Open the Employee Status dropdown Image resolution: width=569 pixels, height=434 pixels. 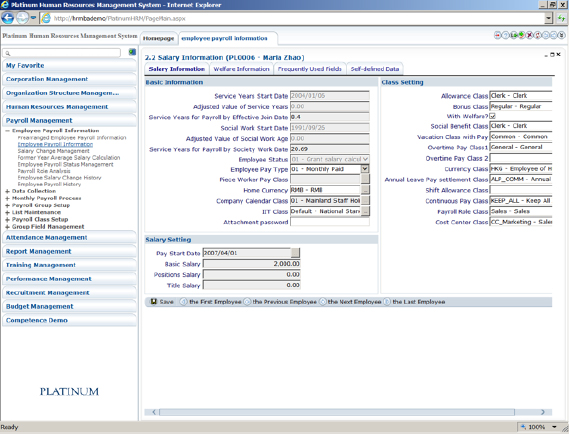[x=365, y=159]
